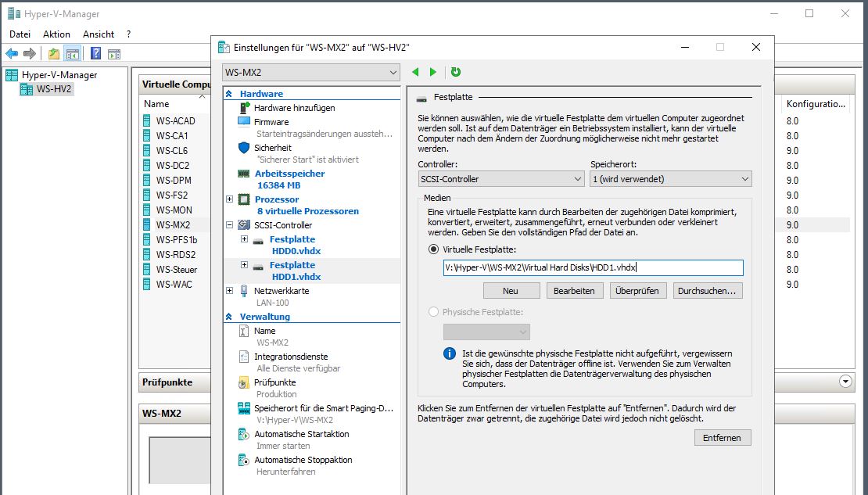The height and width of the screenshot is (495, 868).
Task: Open the blue help question mark icon
Action: [x=95, y=54]
